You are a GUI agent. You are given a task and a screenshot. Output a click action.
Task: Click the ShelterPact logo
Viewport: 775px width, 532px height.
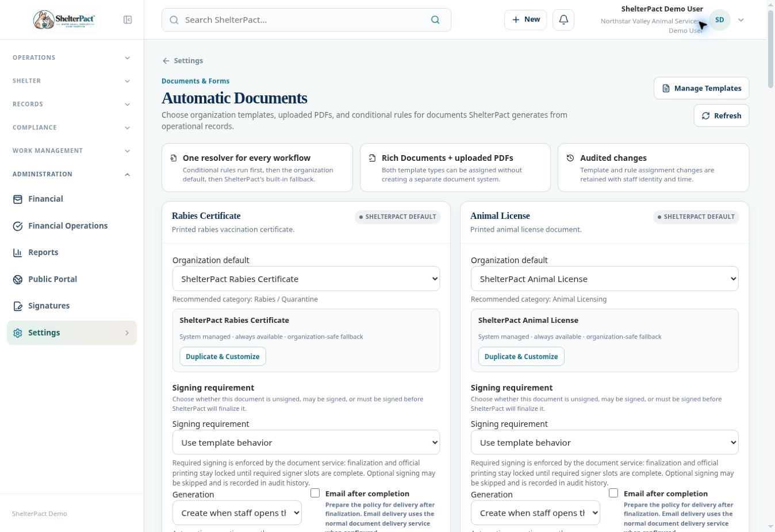pyautogui.click(x=64, y=20)
